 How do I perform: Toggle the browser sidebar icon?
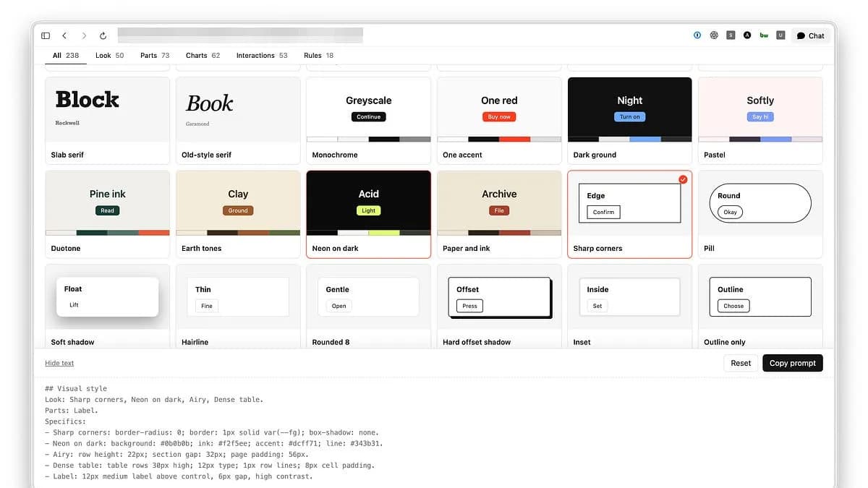[x=46, y=35]
